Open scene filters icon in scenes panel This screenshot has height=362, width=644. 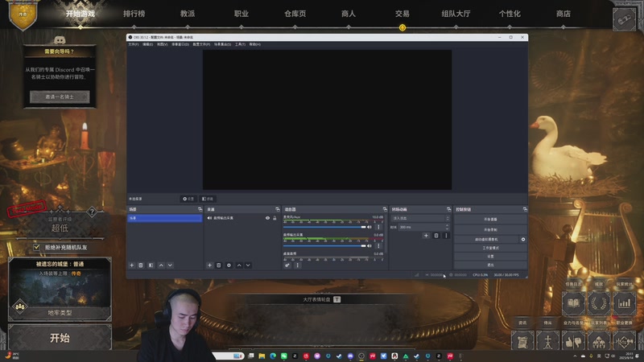(x=151, y=265)
